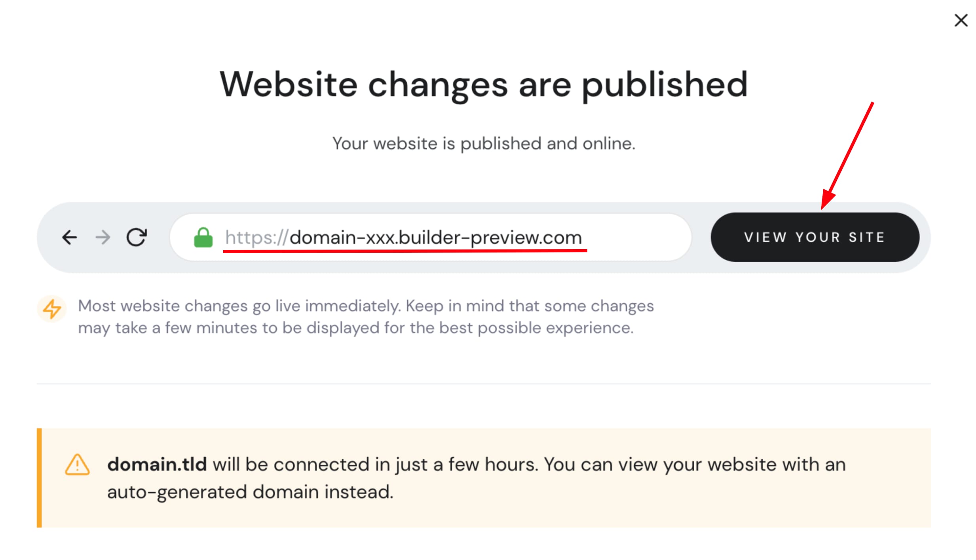Click the warning triangle in the banner
Screen dimensions: 976x560
(x=78, y=465)
